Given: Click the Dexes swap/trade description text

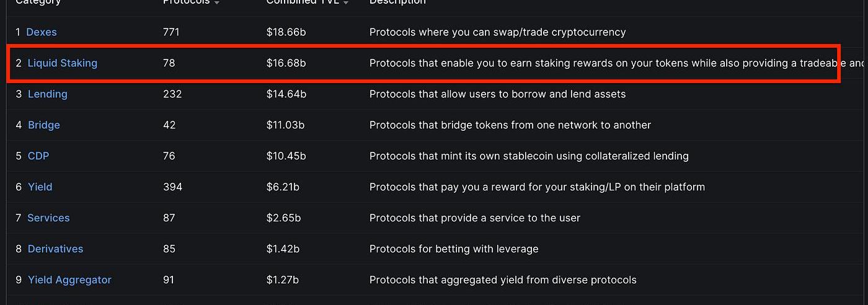Looking at the screenshot, I should click(x=497, y=32).
